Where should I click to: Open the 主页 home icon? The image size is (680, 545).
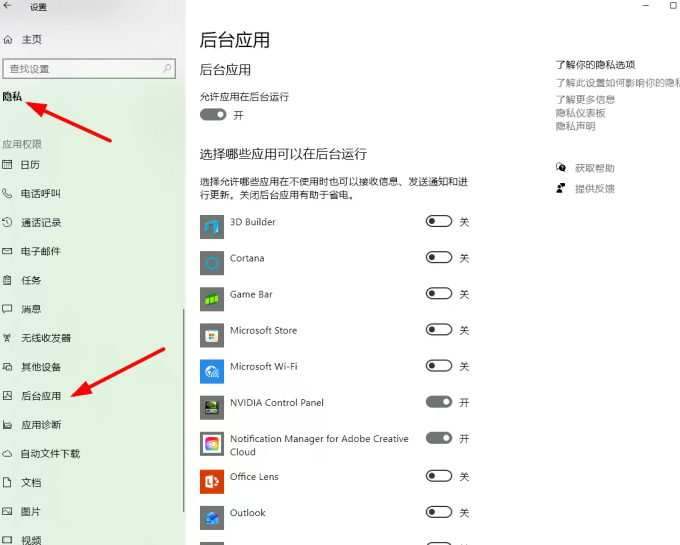(8, 40)
